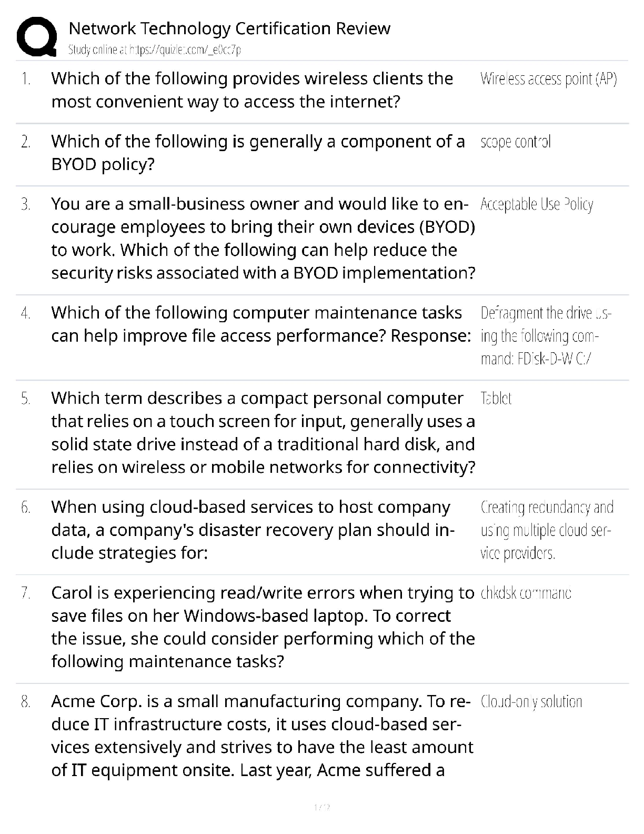
Task: Select the BYOD policy component question
Action: point(258,153)
